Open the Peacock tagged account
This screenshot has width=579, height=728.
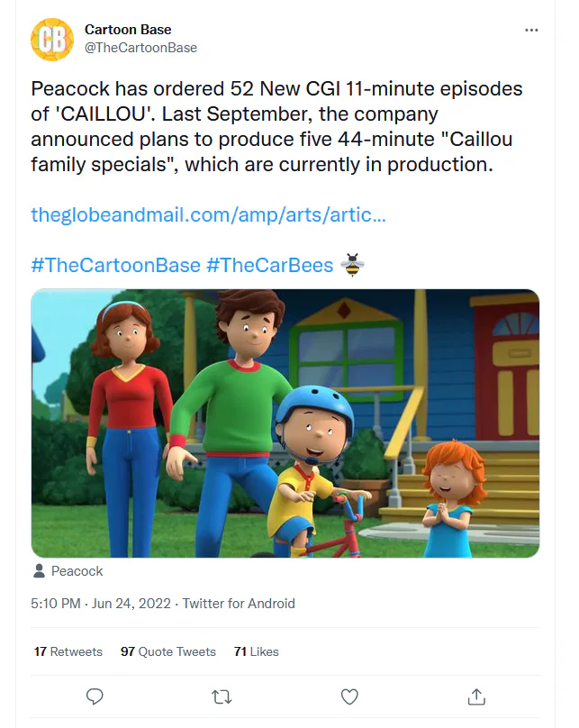click(x=77, y=571)
